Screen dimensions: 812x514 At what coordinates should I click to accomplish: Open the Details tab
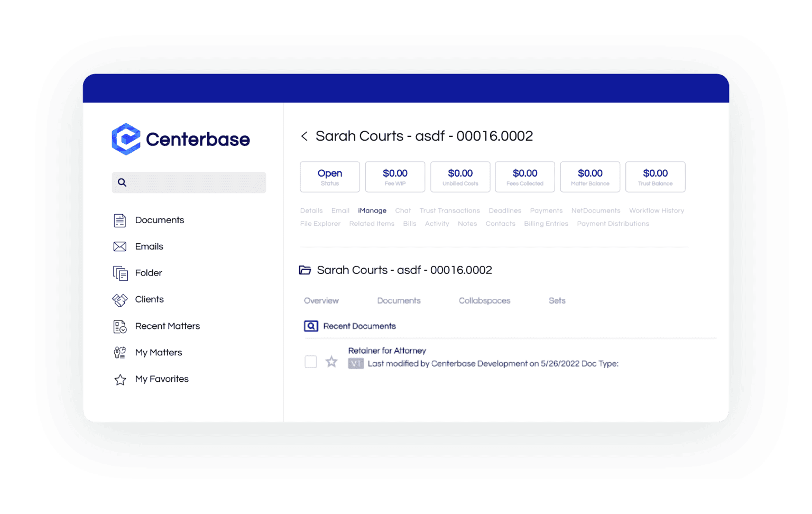[x=311, y=210]
